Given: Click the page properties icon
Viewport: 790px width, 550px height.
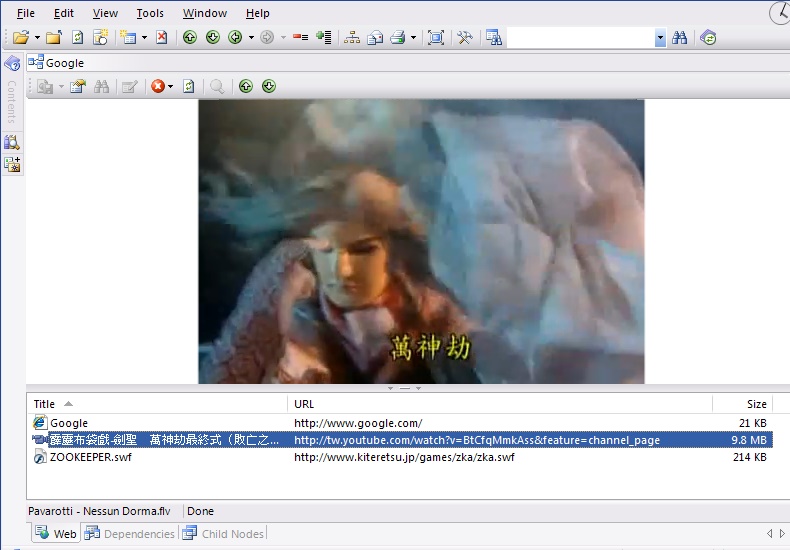Looking at the screenshot, I should click(78, 87).
